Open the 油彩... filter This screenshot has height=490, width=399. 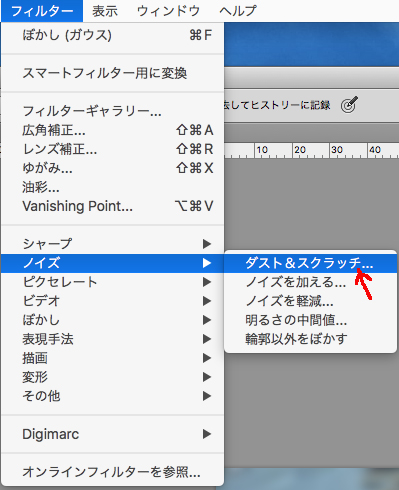pyautogui.click(x=112, y=187)
